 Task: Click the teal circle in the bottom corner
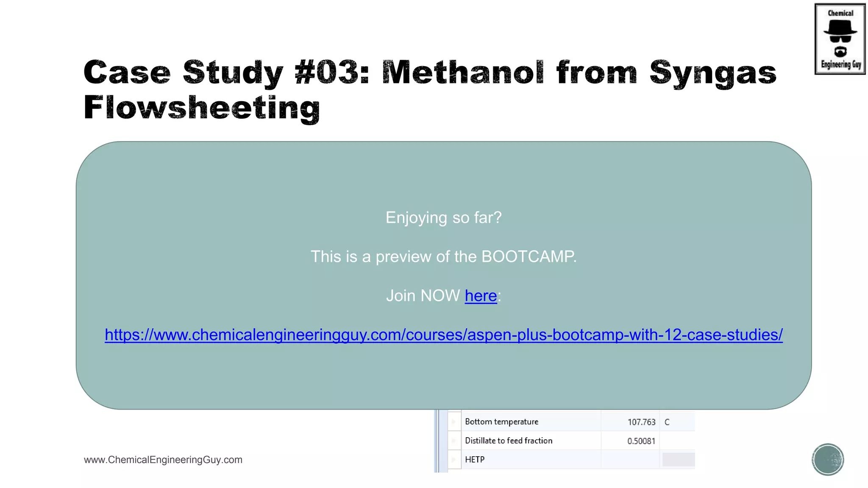[828, 460]
